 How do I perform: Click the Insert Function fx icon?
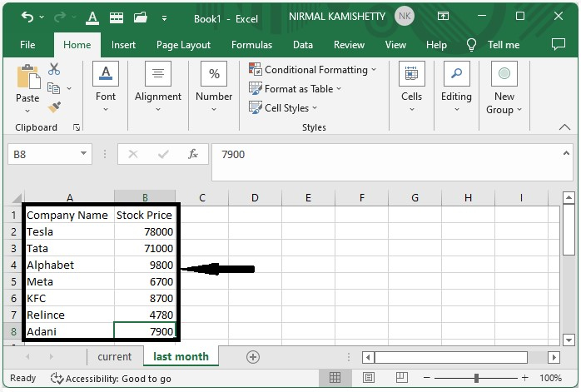[x=192, y=154]
